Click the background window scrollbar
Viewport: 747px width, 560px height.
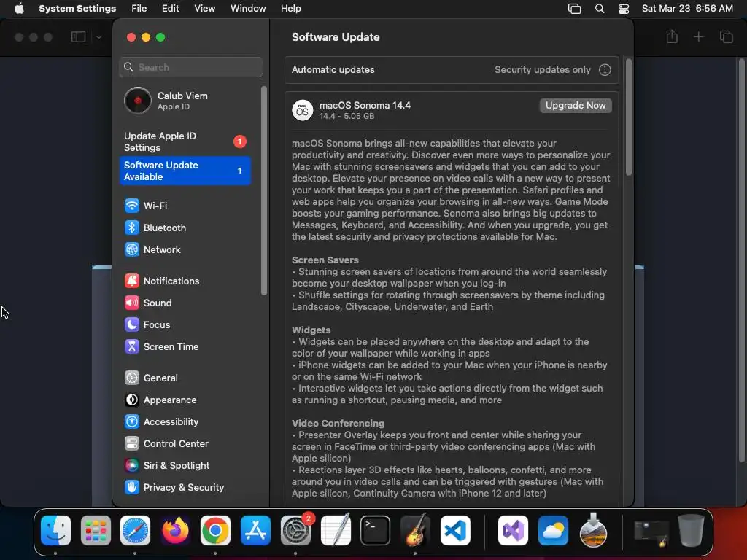(x=741, y=260)
